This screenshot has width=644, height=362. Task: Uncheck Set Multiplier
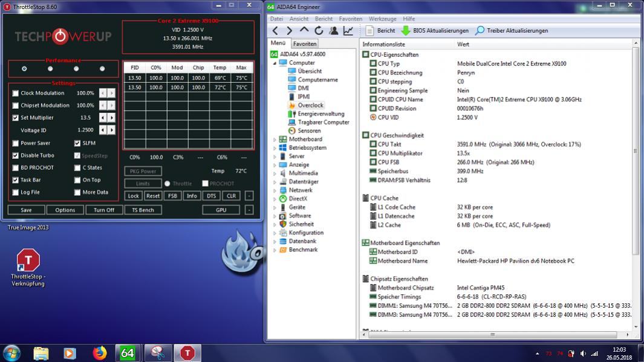(x=16, y=118)
